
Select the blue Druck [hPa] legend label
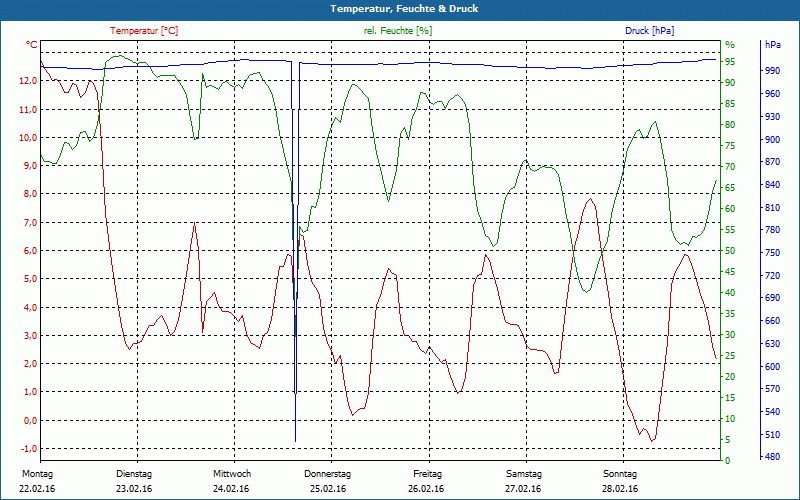click(649, 31)
